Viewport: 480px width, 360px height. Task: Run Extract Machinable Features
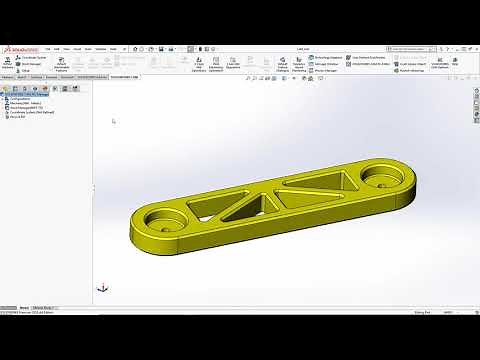pos(61,64)
